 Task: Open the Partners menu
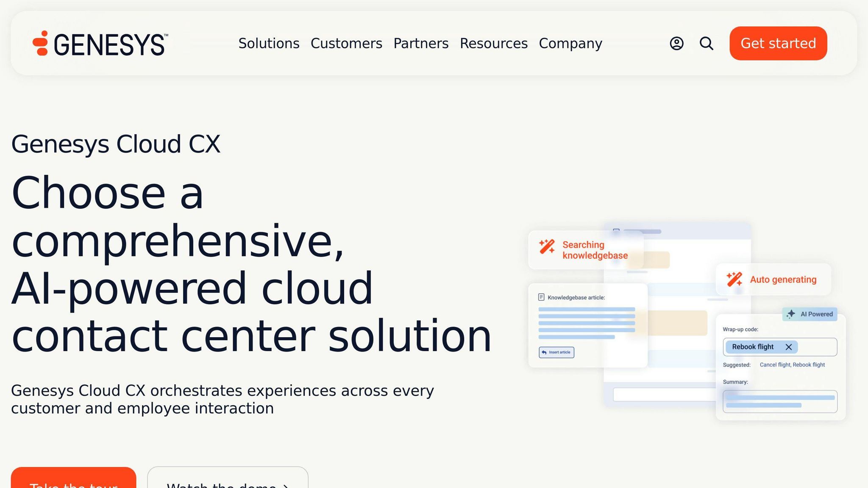coord(421,43)
